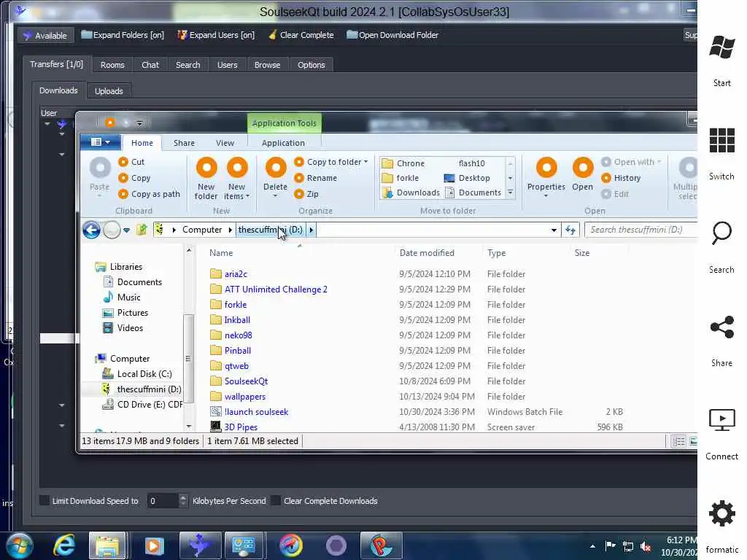Expand breadcrumb arrow after thescuffmini (D:)

(x=311, y=230)
